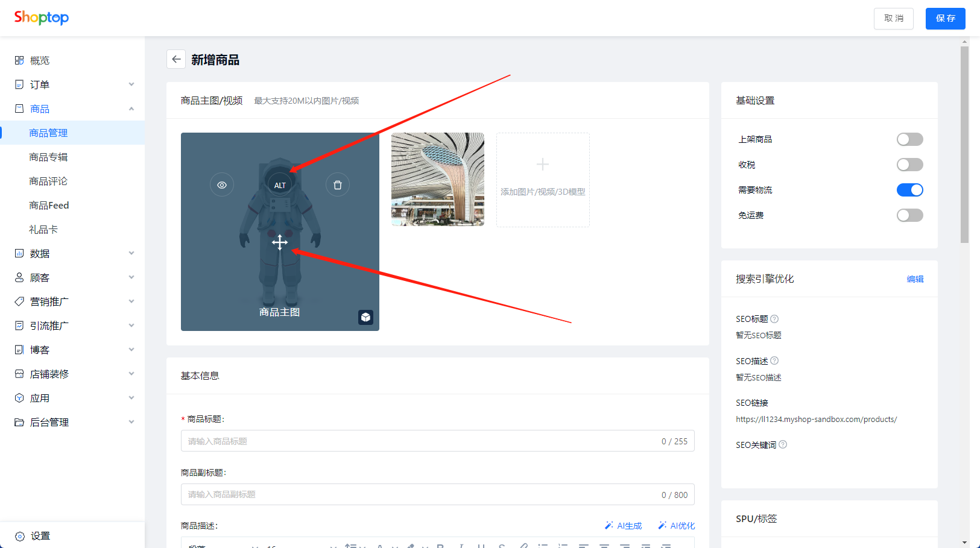
Task: Expand the 营销推广 menu chevron
Action: (131, 301)
